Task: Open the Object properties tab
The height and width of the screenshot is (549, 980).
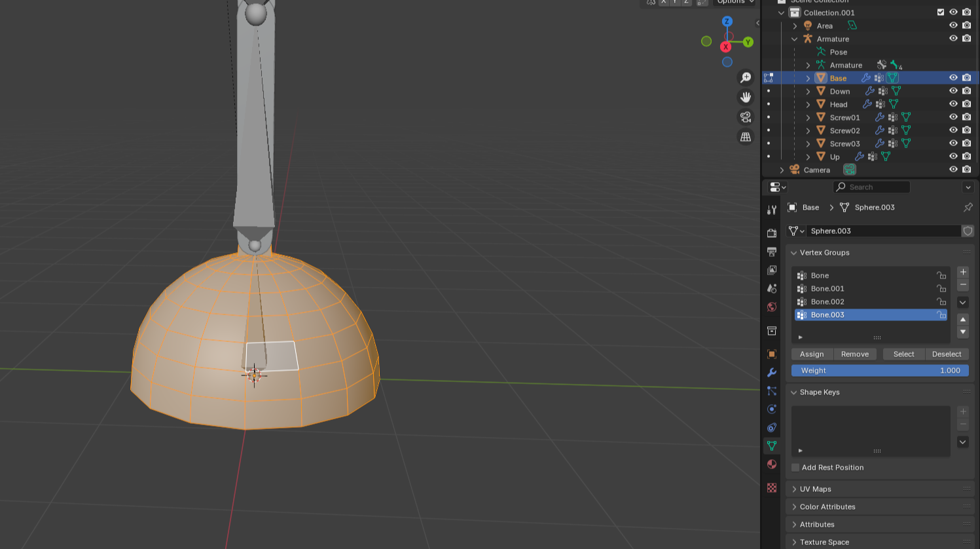Action: tap(772, 354)
